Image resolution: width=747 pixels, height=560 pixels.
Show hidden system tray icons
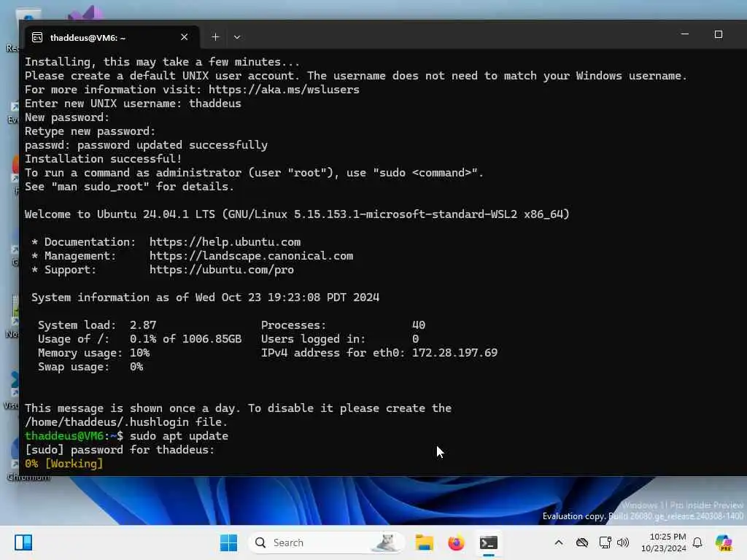tap(559, 542)
